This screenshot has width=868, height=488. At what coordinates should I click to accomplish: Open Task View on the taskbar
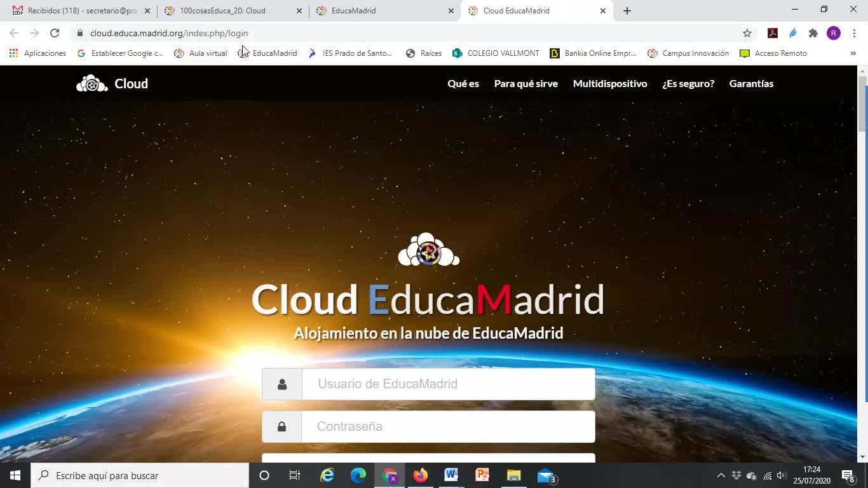click(295, 475)
